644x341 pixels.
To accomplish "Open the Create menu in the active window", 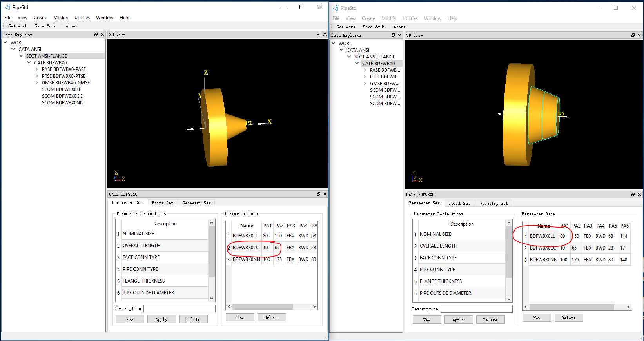I will point(40,18).
